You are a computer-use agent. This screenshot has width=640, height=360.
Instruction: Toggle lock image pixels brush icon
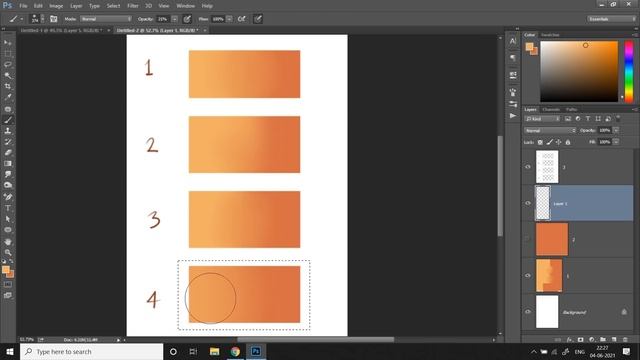click(549, 142)
